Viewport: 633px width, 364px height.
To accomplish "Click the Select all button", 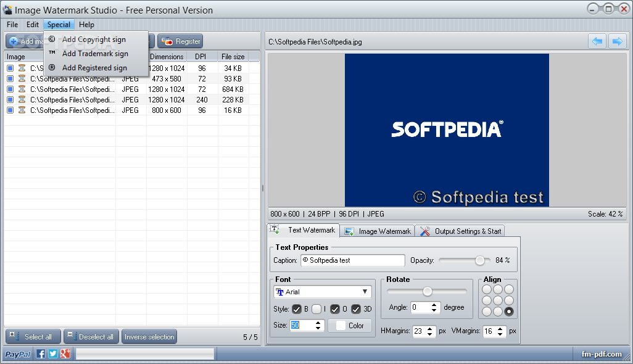I will pos(33,337).
